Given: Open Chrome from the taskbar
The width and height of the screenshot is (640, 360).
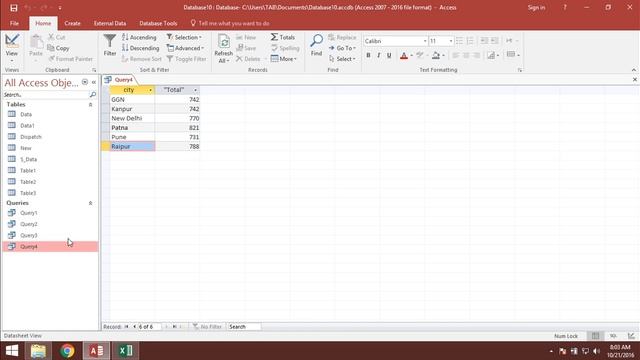Looking at the screenshot, I should tap(67, 351).
